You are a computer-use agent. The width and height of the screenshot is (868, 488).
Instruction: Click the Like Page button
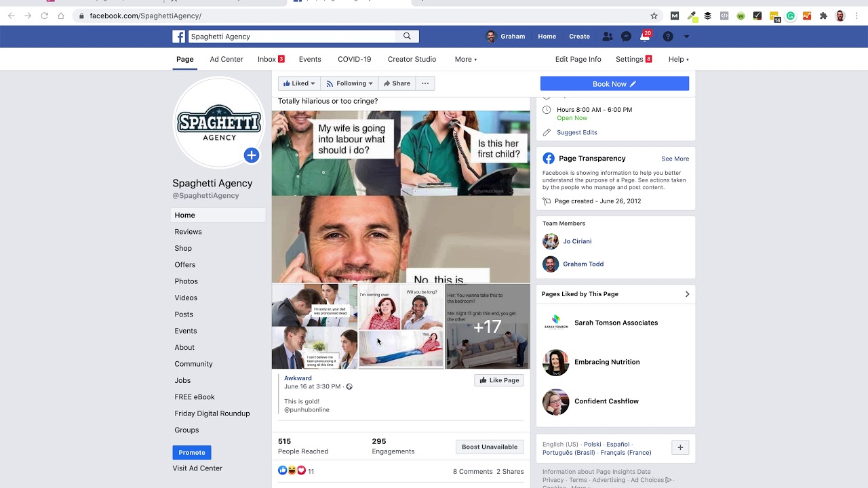tap(499, 380)
